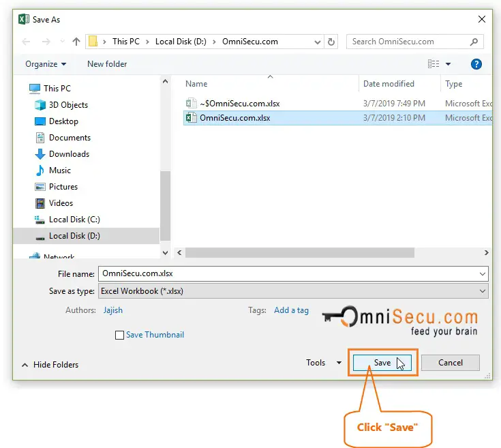Screen dimensions: 501x448
Task: Click the Back navigation arrow
Action: tap(26, 42)
